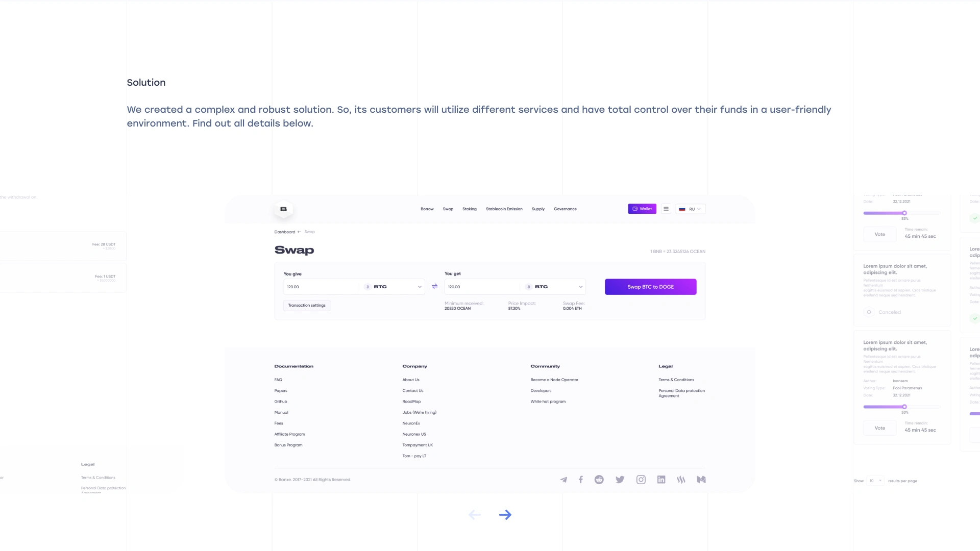Open the Instagram footer icon

641,480
